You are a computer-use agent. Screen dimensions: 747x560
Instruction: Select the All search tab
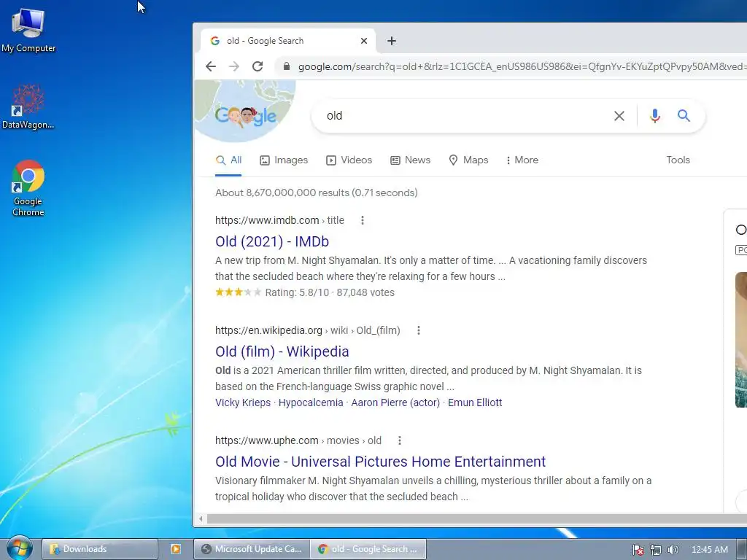(228, 160)
